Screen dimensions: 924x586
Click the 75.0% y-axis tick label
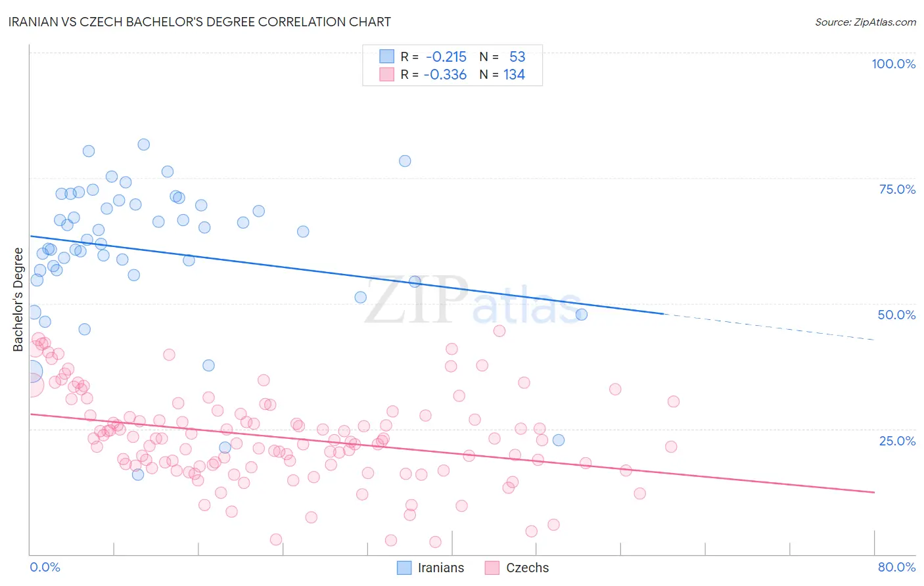tap(897, 189)
